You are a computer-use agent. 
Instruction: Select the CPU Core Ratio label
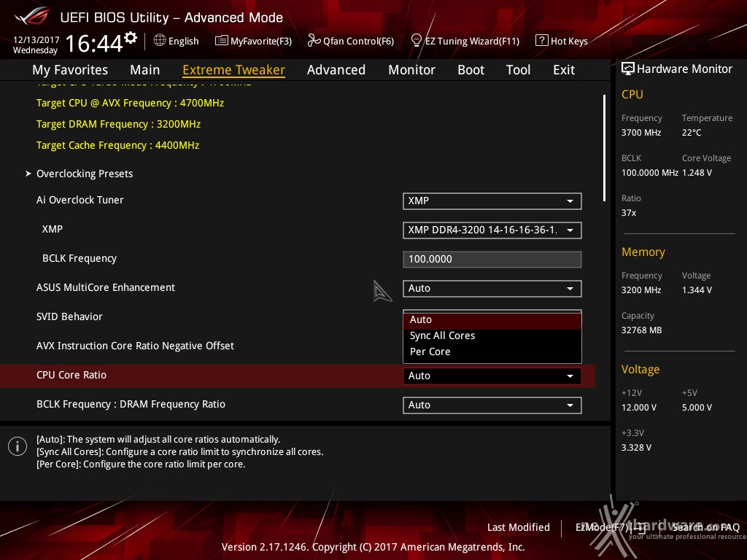pos(71,376)
